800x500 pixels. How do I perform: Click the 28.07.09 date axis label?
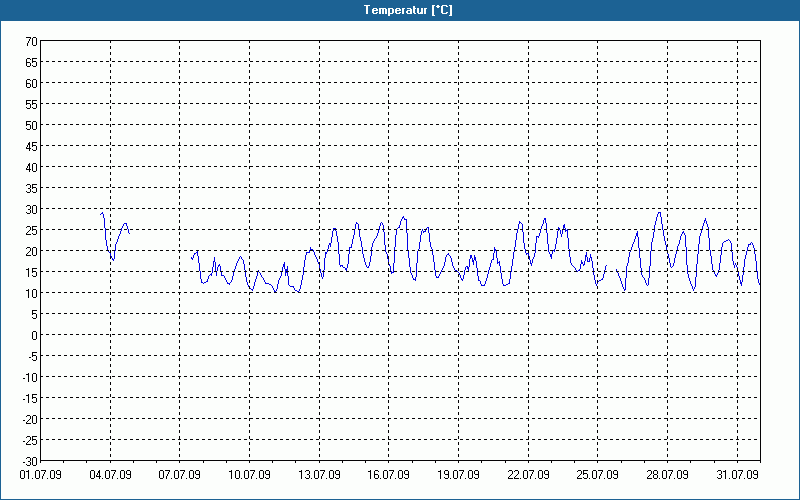(667, 475)
